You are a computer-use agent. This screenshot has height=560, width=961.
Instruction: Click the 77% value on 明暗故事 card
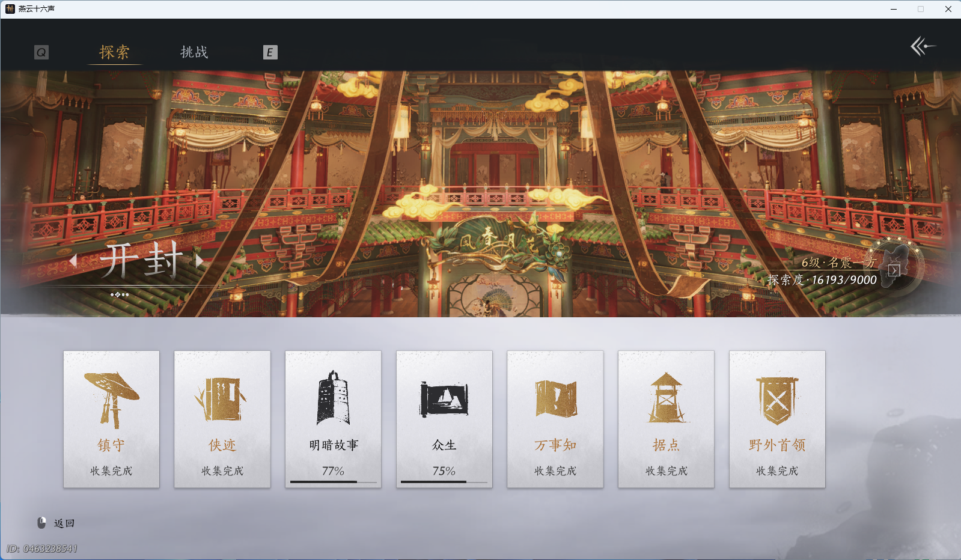(x=333, y=471)
